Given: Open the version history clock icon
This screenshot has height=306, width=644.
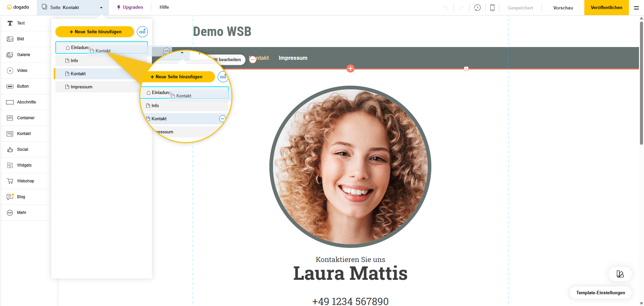Looking at the screenshot, I should point(477,8).
